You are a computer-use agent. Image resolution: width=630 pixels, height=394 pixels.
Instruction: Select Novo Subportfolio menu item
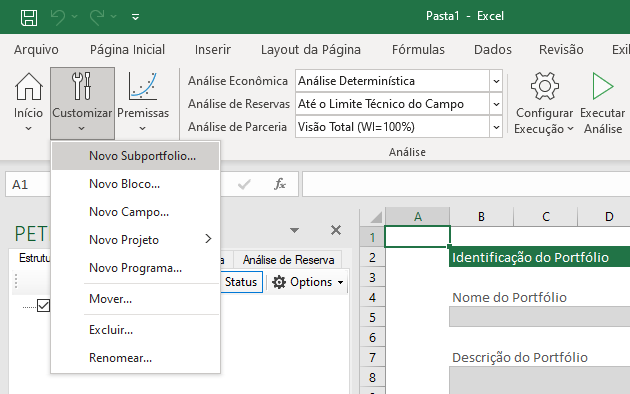coord(135,156)
